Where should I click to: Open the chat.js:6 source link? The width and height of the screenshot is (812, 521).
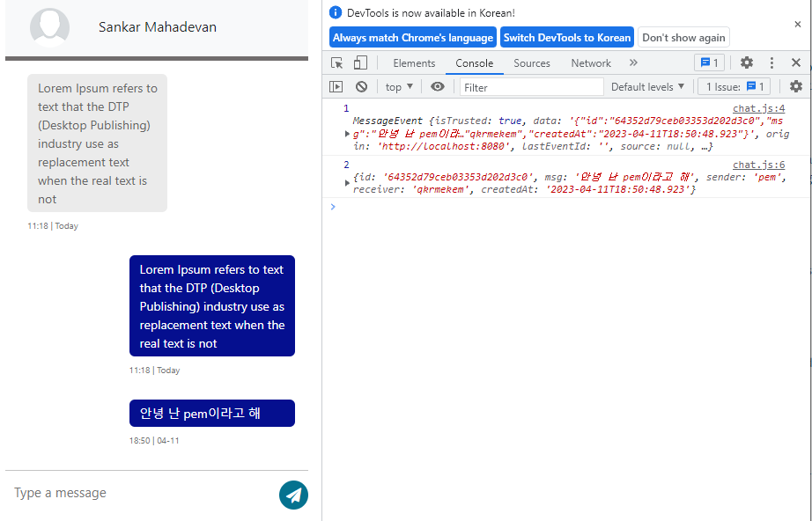click(758, 165)
